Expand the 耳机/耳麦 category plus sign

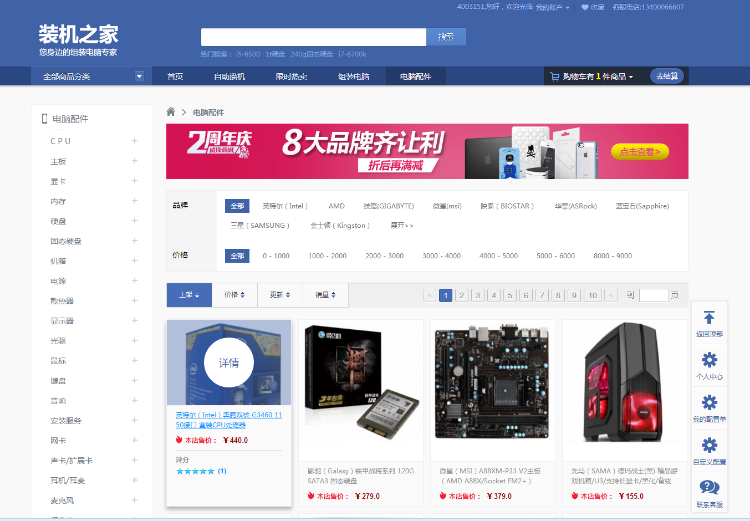click(x=134, y=480)
